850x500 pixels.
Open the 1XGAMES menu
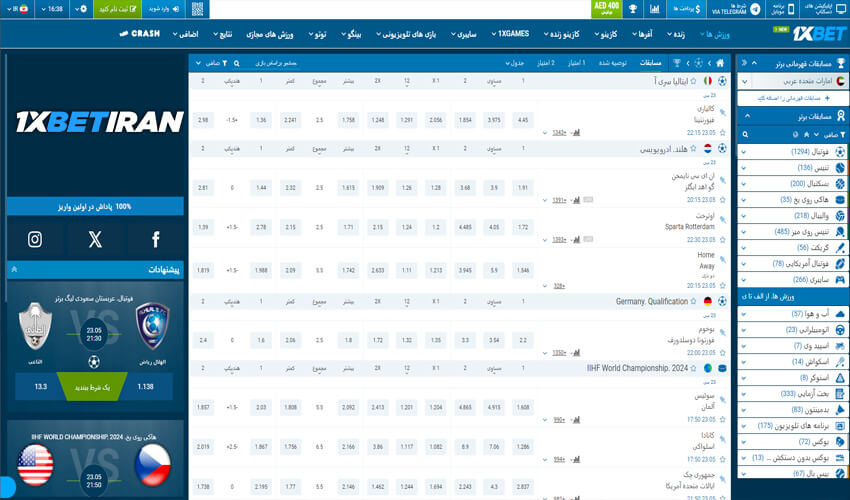pos(510,34)
